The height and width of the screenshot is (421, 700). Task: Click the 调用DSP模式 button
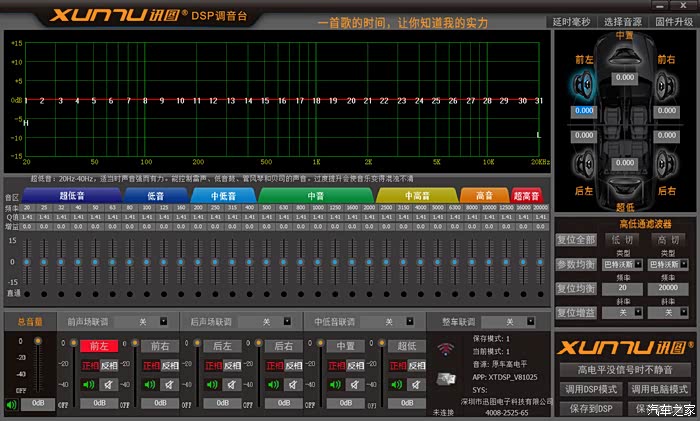click(x=591, y=388)
